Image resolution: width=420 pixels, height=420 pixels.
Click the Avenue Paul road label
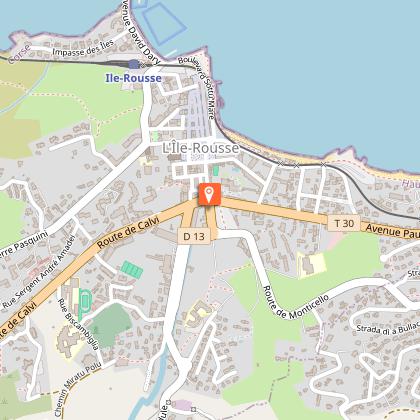coord(393,231)
